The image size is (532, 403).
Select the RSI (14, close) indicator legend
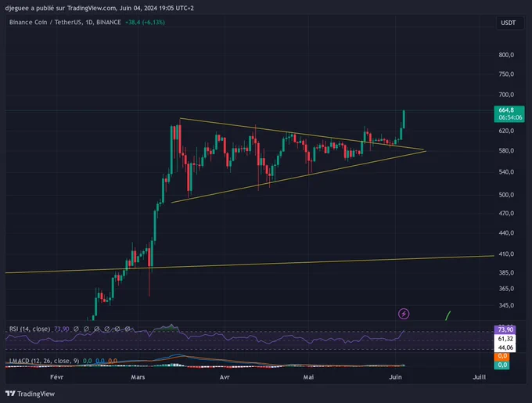click(x=30, y=329)
